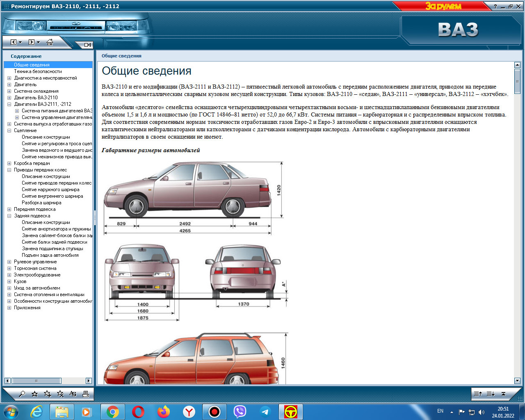This screenshot has height=420, width=525.
Task: Open Подъем задка автомобиля topic
Action: coord(50,255)
